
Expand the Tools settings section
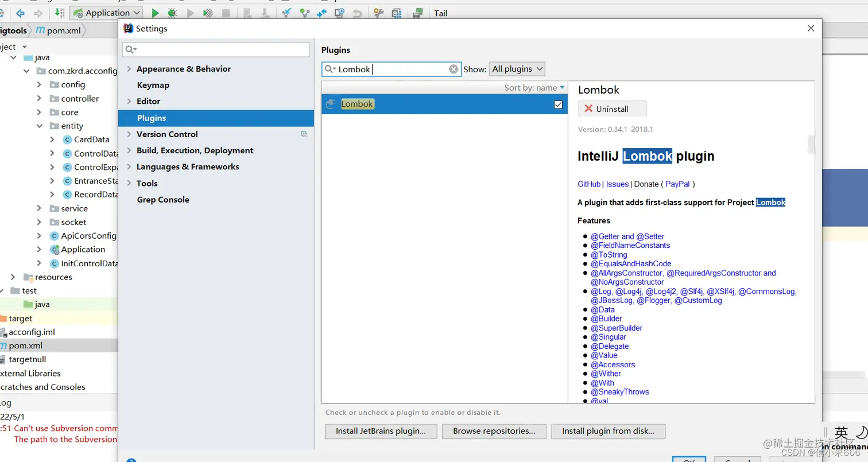pos(129,184)
